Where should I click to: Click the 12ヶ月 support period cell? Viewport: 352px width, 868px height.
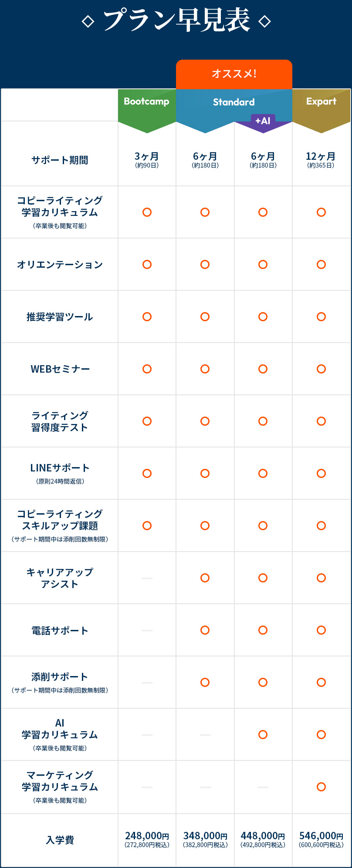tap(321, 160)
